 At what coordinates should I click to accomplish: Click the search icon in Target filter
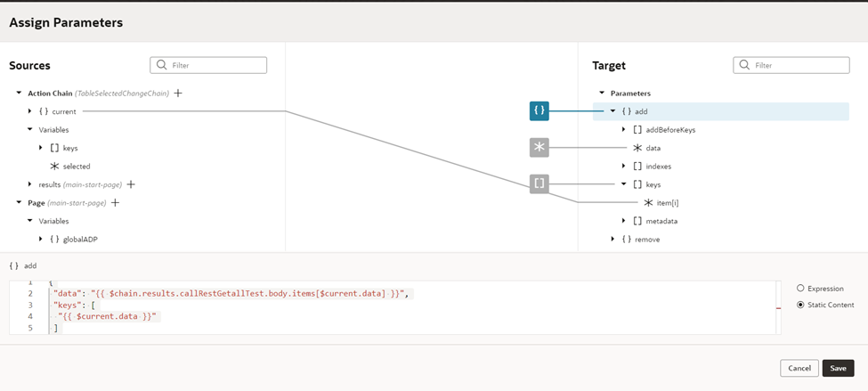coord(744,65)
